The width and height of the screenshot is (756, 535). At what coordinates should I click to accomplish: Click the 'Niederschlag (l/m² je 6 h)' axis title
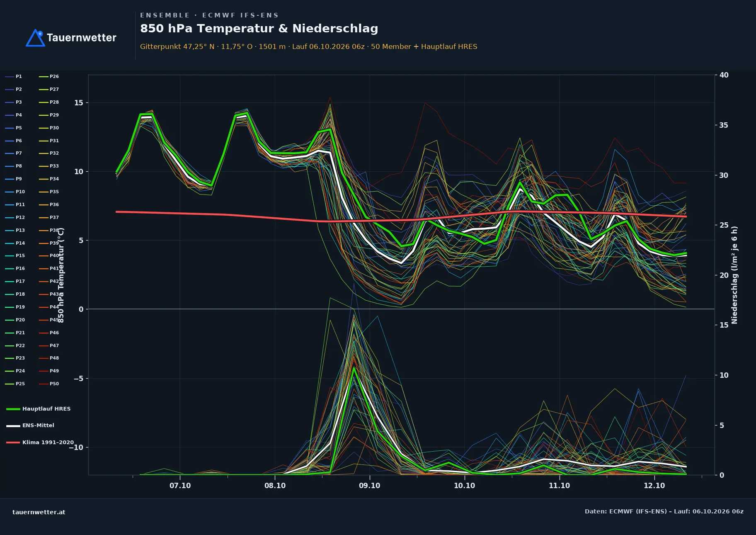[734, 275]
